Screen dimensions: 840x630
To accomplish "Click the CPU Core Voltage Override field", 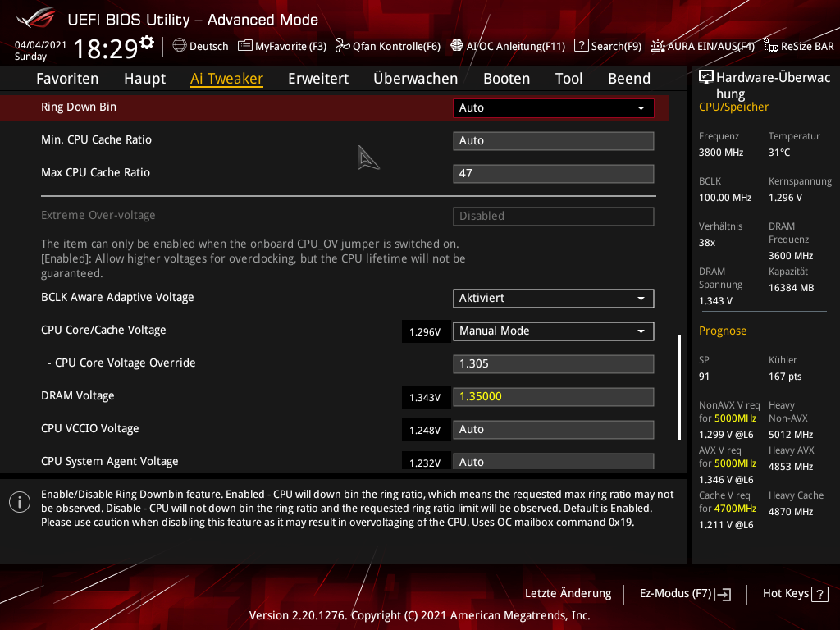I will [554, 363].
